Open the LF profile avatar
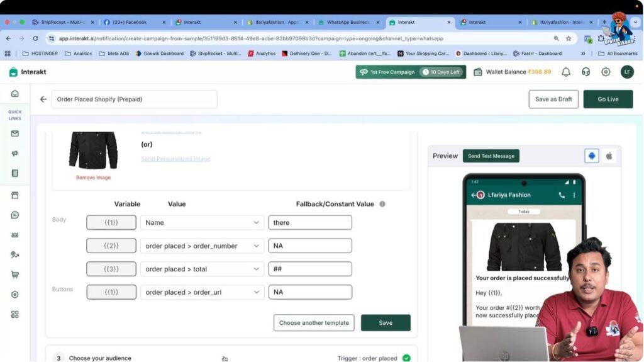 click(627, 72)
